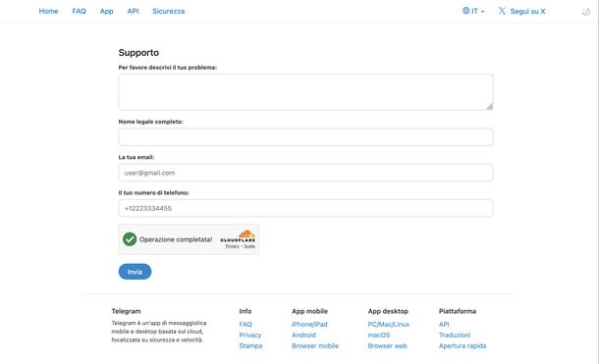
Task: Go to the FAQ page in top navigation
Action: [x=80, y=11]
